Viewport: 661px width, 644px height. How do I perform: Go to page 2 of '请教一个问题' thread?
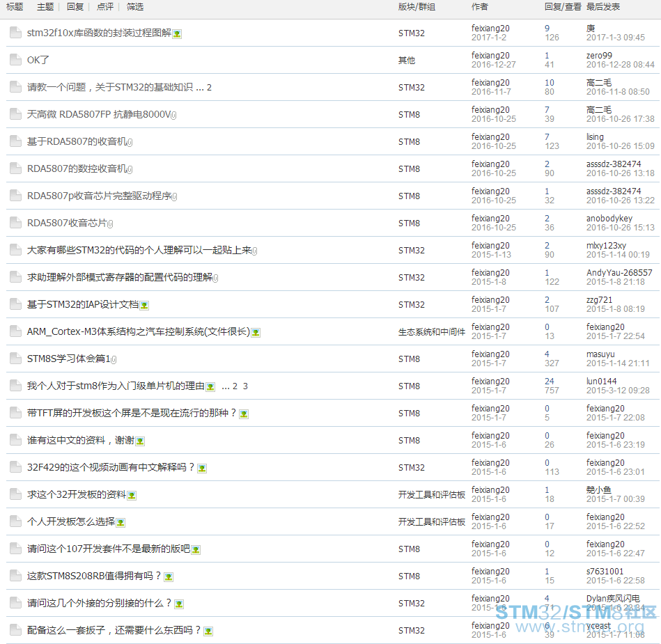click(x=209, y=88)
